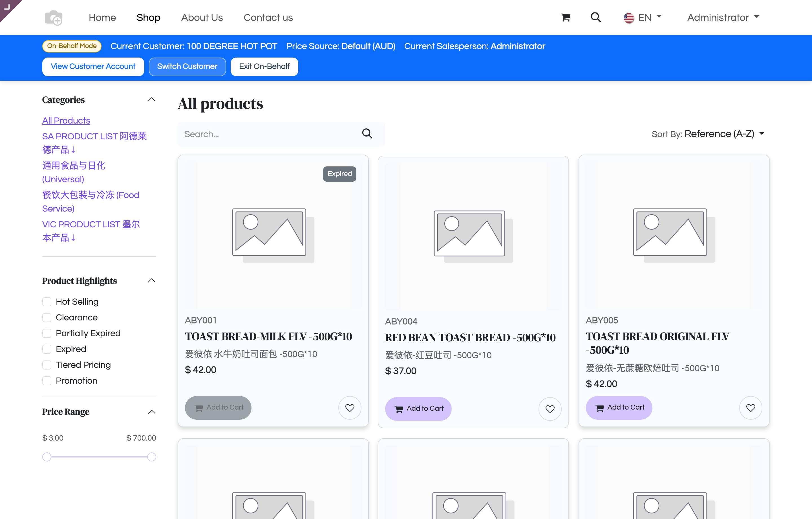Image resolution: width=812 pixels, height=519 pixels.
Task: Open the header search magnifier icon
Action: click(596, 17)
